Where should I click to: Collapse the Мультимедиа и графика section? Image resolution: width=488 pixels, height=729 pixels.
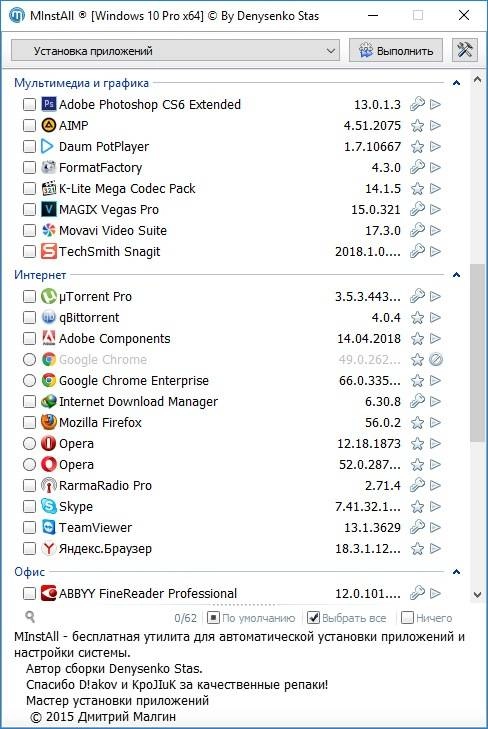coord(456,83)
